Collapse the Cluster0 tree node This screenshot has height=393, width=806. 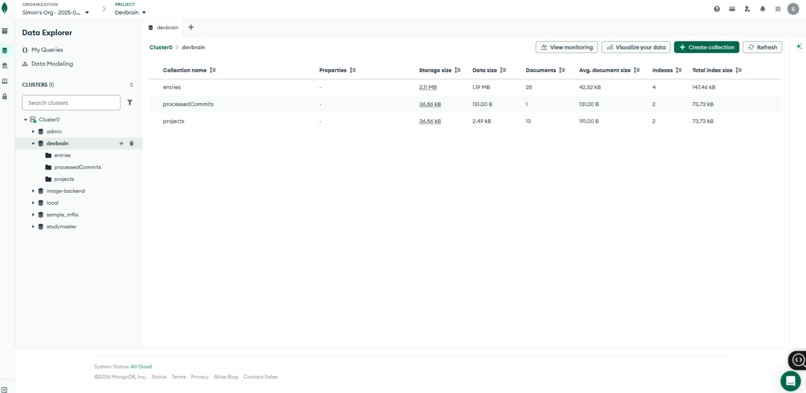25,120
